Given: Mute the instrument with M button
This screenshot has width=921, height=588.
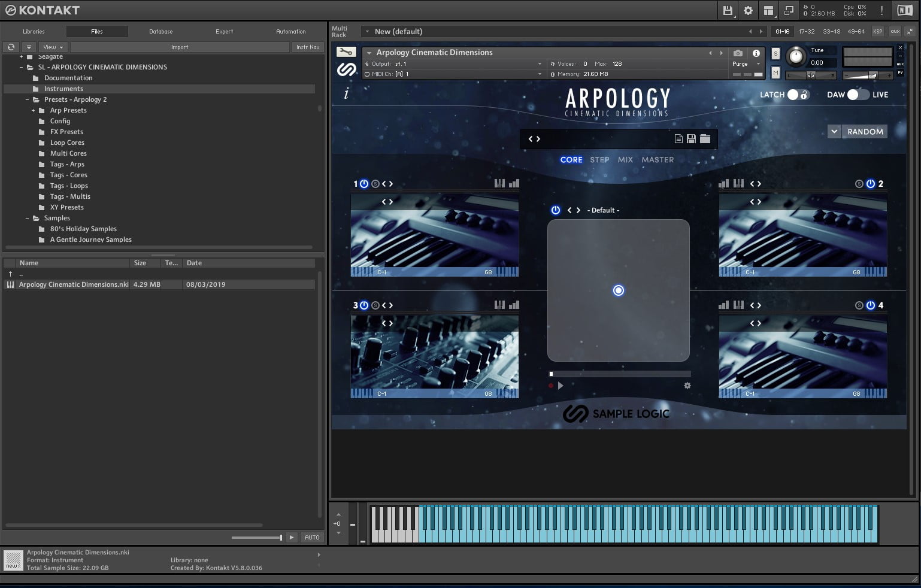Looking at the screenshot, I should click(x=775, y=72).
